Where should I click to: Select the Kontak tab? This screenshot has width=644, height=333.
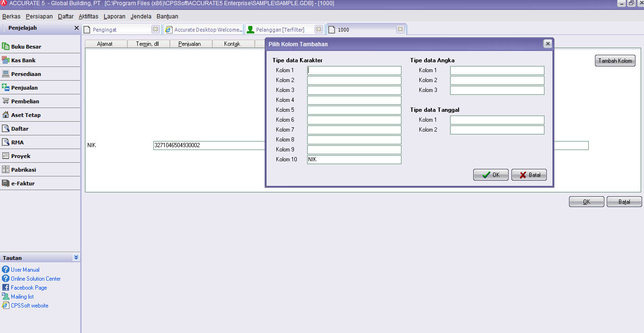click(x=233, y=44)
